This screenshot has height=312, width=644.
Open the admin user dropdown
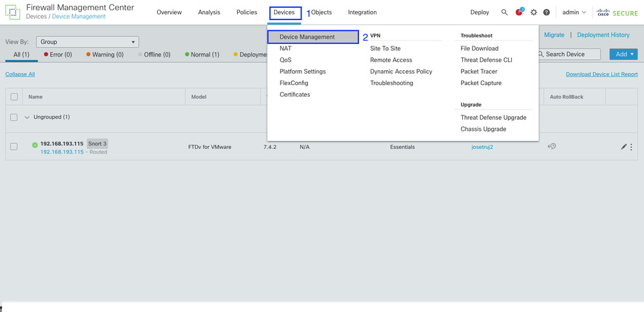click(x=574, y=12)
